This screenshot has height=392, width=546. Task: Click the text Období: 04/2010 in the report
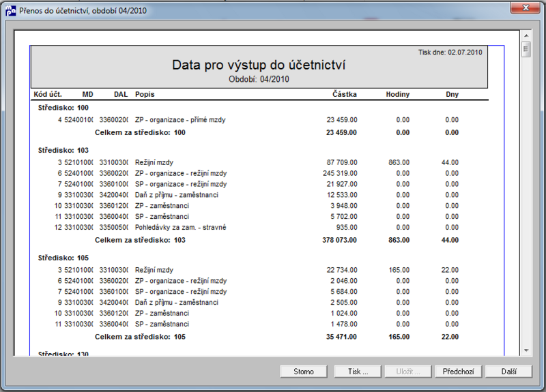(259, 79)
